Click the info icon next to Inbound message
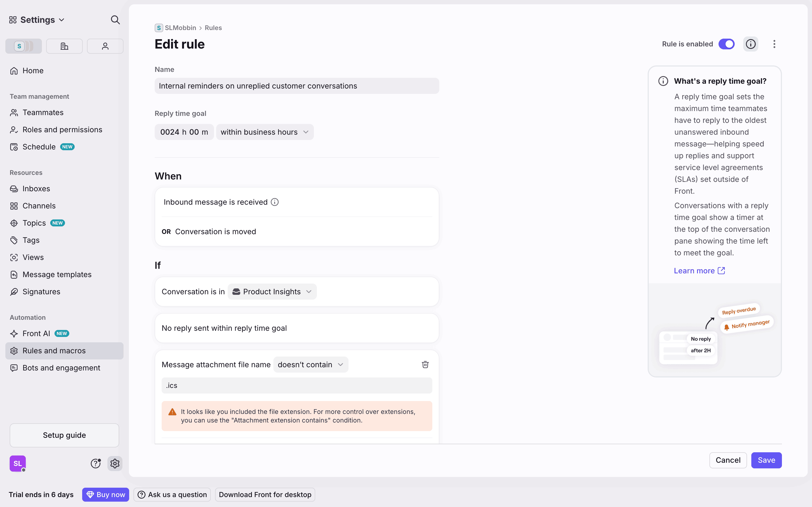 click(x=275, y=202)
